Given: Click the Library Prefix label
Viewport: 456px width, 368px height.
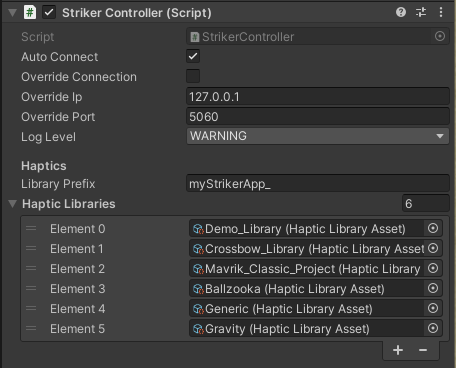Looking at the screenshot, I should coord(58,184).
